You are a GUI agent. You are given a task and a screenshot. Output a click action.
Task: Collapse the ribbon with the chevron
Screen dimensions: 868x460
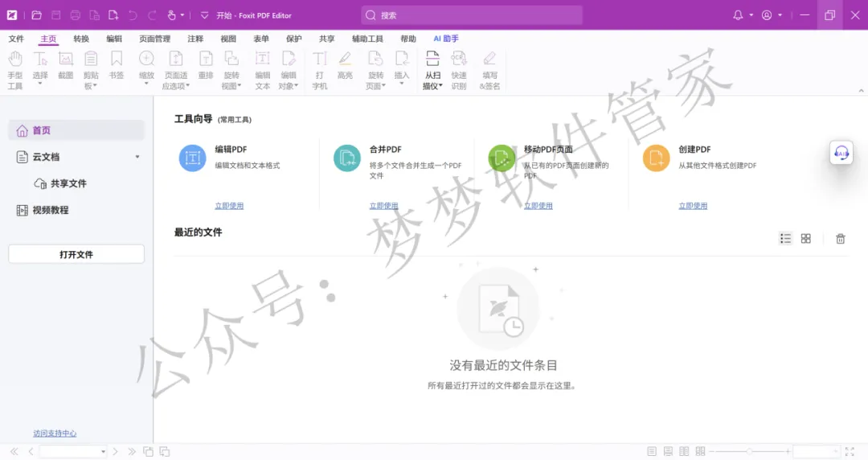click(x=861, y=90)
